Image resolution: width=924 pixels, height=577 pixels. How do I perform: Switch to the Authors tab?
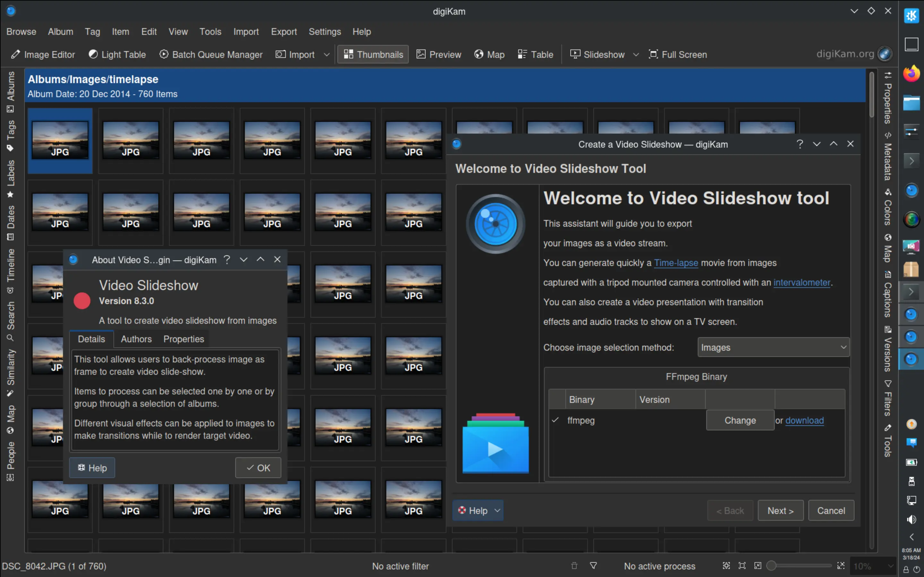(x=136, y=339)
